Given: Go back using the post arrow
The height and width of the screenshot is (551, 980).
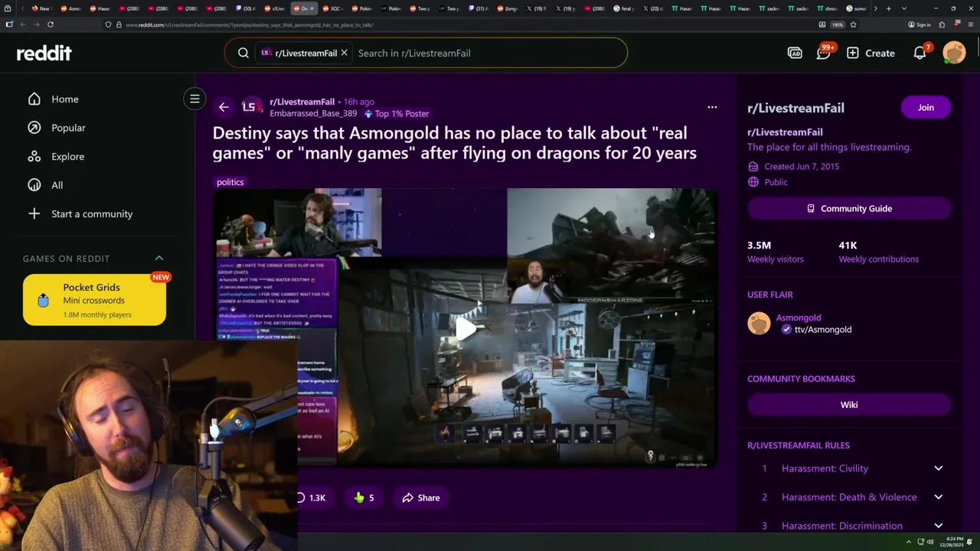Looking at the screenshot, I should pyautogui.click(x=224, y=107).
